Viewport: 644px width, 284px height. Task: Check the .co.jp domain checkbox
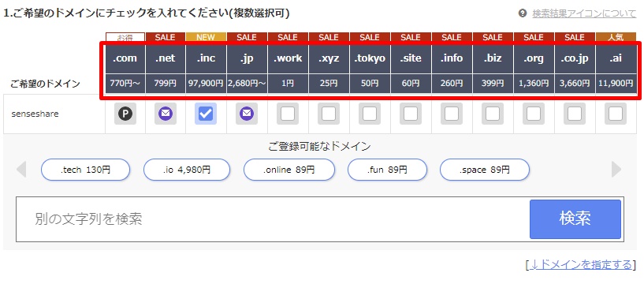coord(575,114)
